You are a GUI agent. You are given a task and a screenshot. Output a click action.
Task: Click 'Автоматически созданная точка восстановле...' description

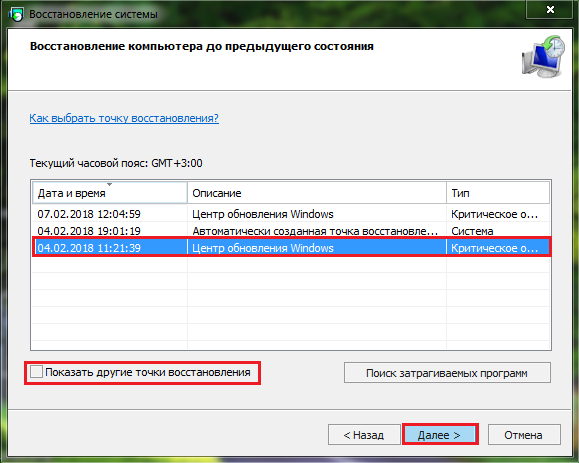315,231
